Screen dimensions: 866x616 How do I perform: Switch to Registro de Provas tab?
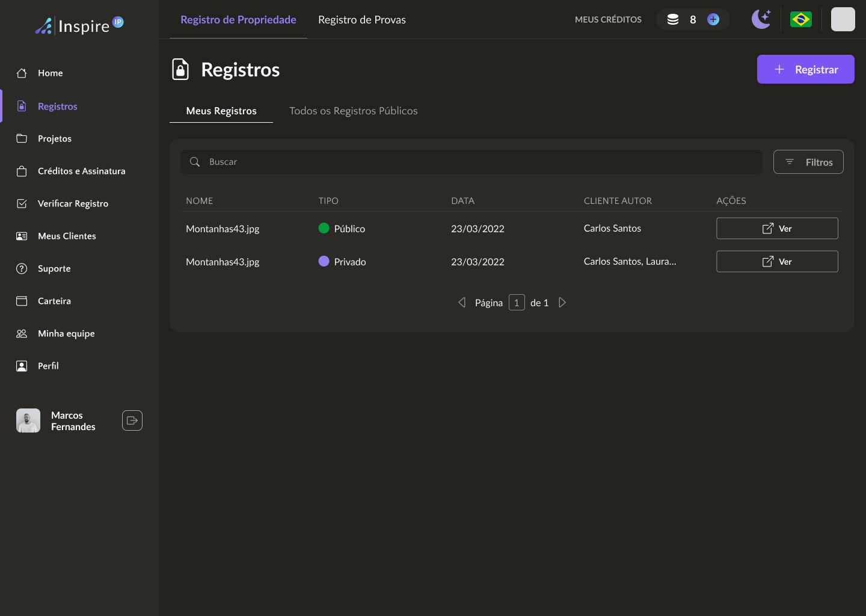click(x=361, y=20)
